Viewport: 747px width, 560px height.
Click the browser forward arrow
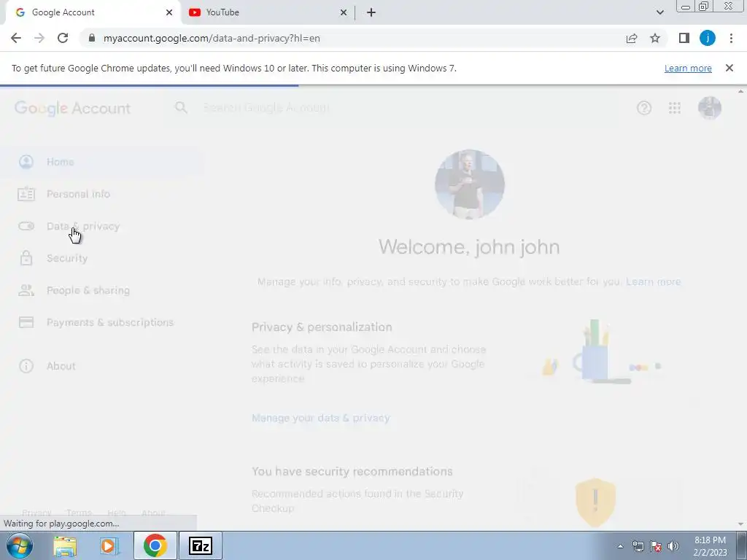39,38
